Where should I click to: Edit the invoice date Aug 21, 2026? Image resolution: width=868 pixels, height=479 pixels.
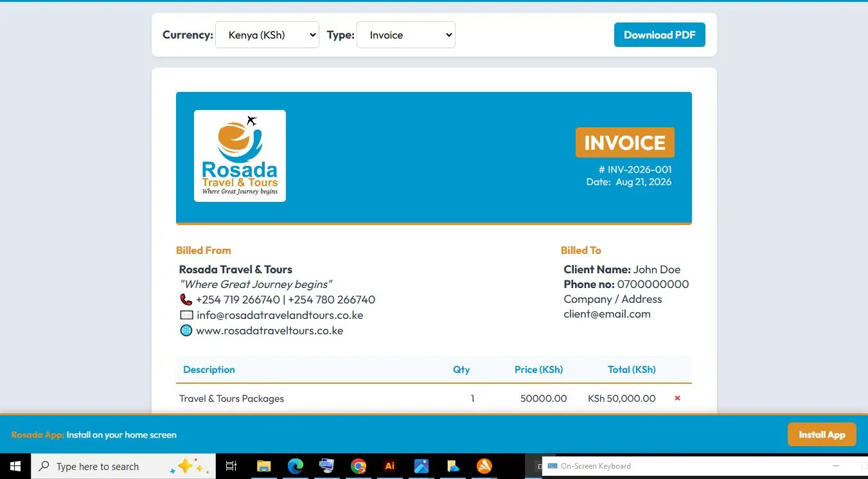coord(643,182)
